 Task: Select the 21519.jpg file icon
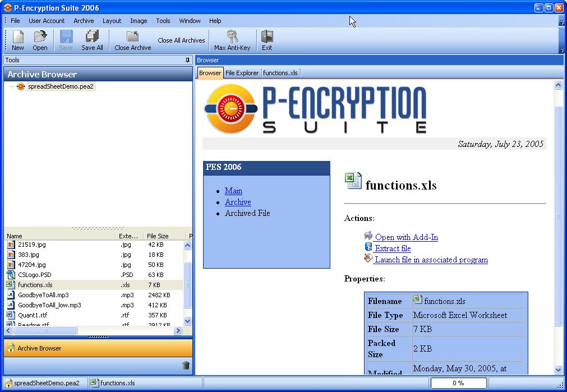[11, 245]
